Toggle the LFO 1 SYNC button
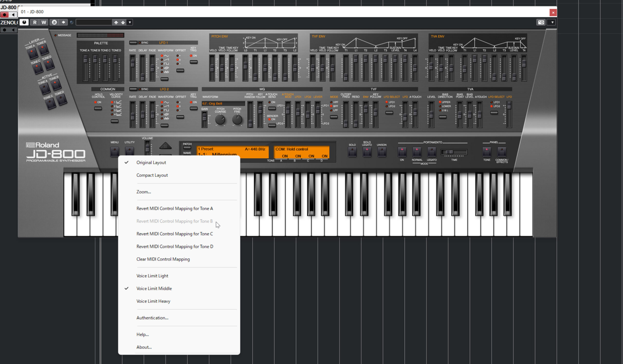 [133, 43]
